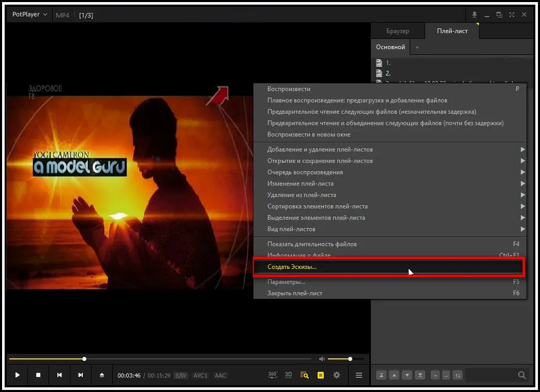This screenshot has height=392, width=540.
Task: Click the total duration 00:15:29
Action: (159, 375)
